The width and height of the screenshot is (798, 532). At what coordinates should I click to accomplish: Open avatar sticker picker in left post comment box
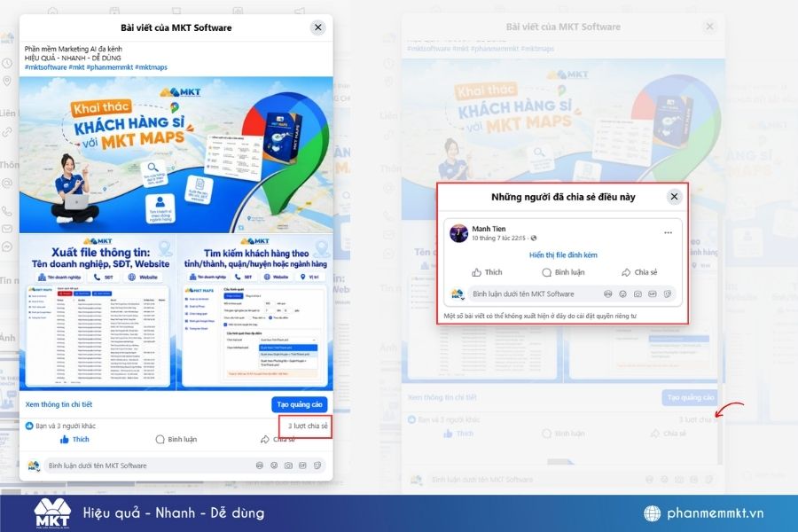pyautogui.click(x=260, y=465)
